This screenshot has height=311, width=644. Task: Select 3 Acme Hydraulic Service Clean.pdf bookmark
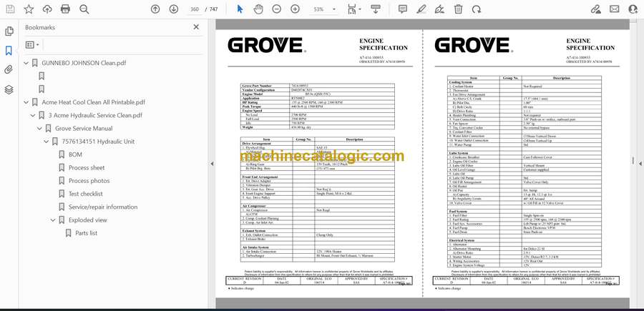[x=95, y=115]
